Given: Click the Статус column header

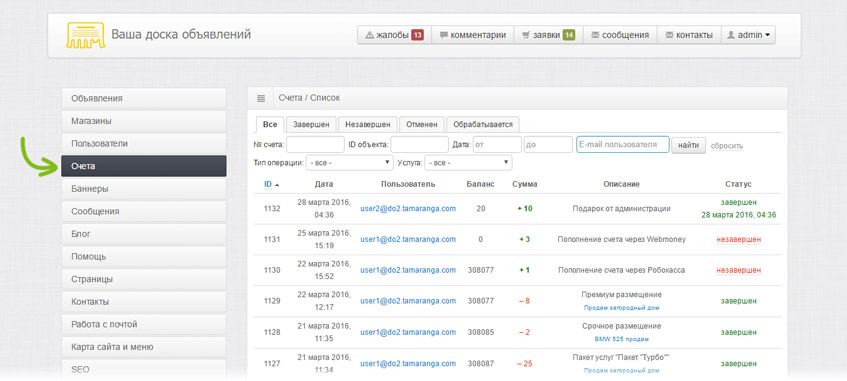Looking at the screenshot, I should (738, 184).
